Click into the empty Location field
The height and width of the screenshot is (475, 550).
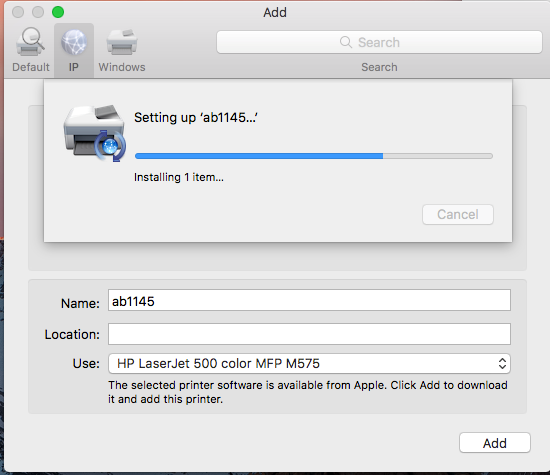[x=309, y=334]
